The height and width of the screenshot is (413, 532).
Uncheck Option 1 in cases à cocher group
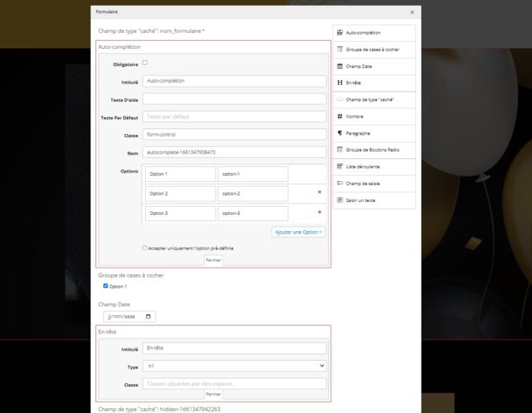click(106, 286)
